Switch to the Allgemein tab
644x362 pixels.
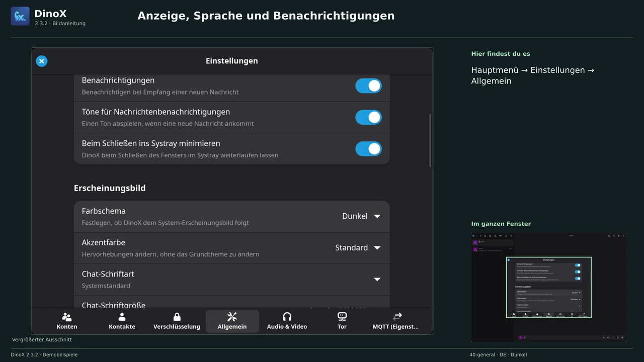click(232, 321)
